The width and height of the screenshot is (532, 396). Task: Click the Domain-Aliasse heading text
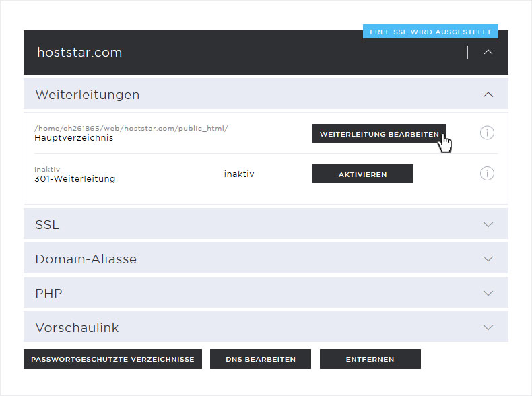86,259
